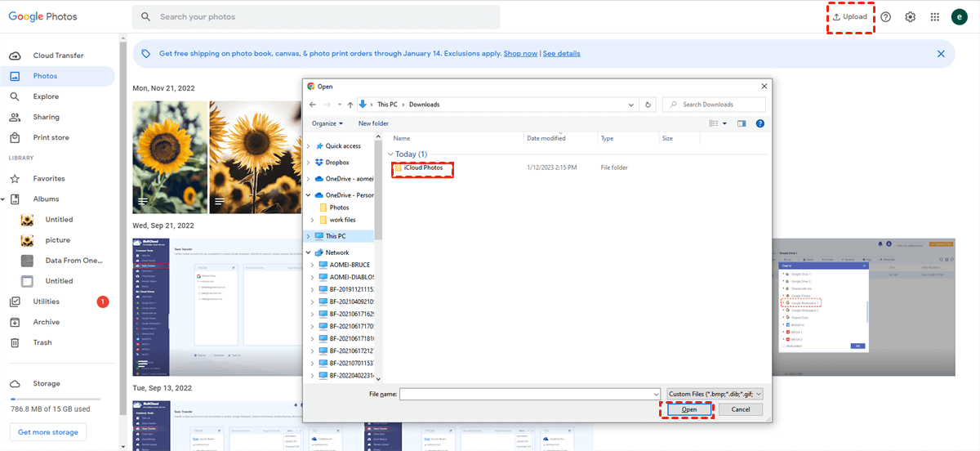Click 'Downloads' in the address path

(x=424, y=105)
